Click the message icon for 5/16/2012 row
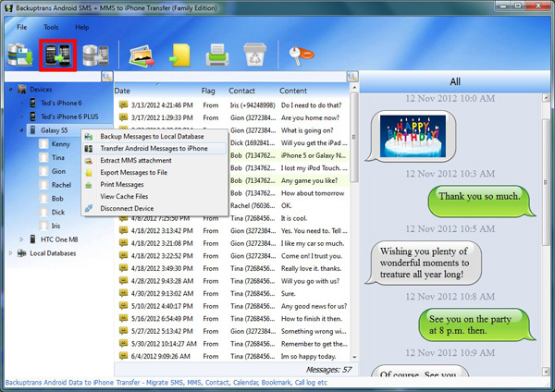The width and height of the screenshot is (555, 392). pyautogui.click(x=123, y=318)
